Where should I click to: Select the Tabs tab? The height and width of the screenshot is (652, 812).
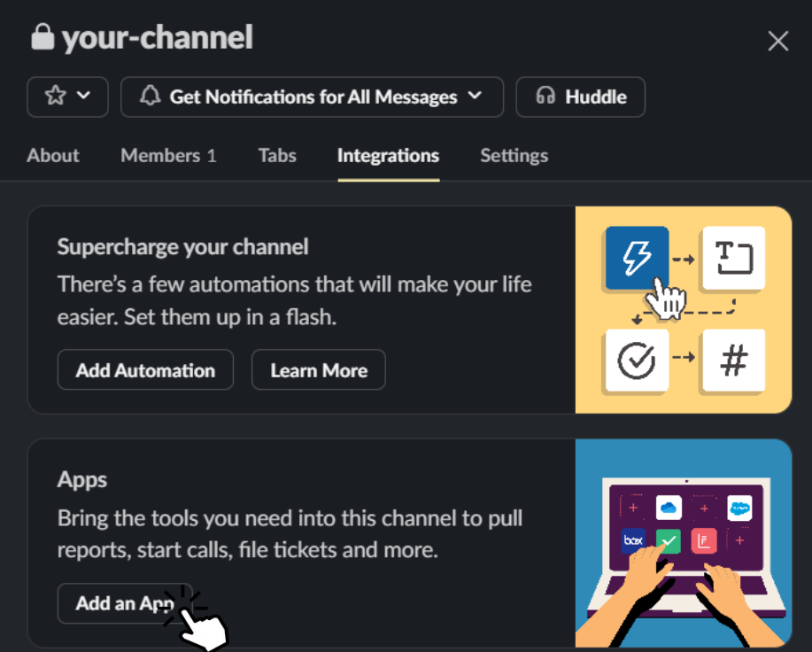point(277,156)
